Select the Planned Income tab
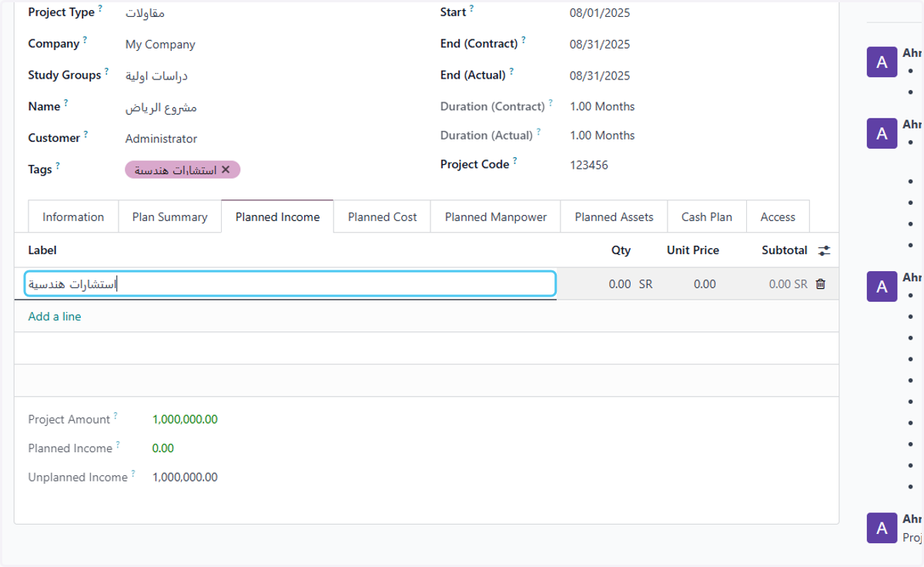Screen dimensions: 924x567 (x=277, y=217)
